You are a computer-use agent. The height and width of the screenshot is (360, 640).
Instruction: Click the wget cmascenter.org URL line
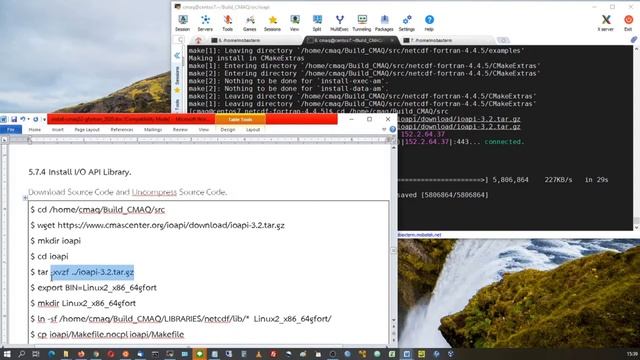(x=158, y=225)
